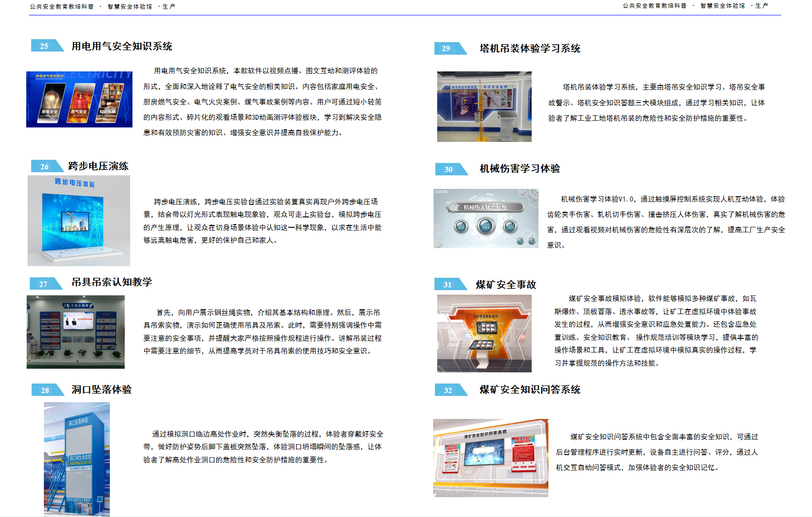Click the blue number 31 badge
This screenshot has width=812, height=517.
pos(449,284)
